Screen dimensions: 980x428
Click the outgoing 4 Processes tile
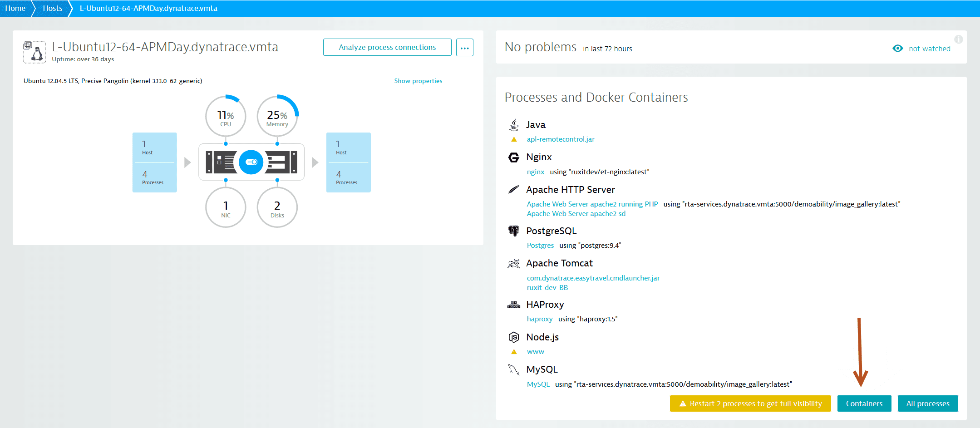coord(349,177)
